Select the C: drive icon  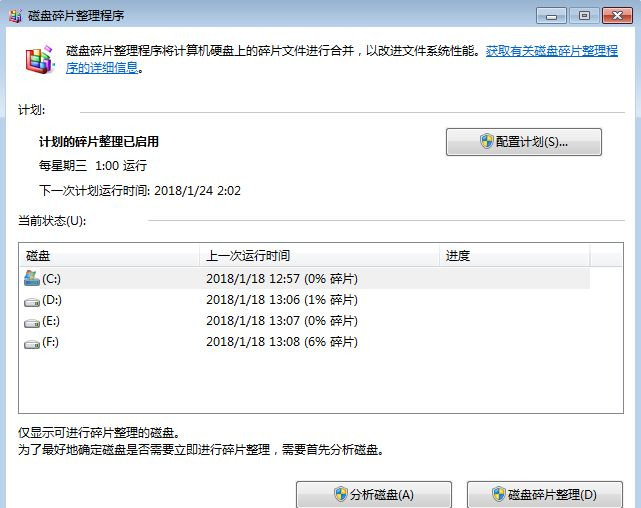tap(32, 278)
